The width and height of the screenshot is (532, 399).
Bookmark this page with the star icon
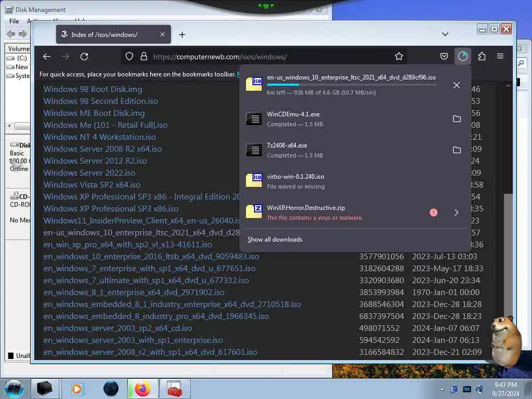(399, 56)
